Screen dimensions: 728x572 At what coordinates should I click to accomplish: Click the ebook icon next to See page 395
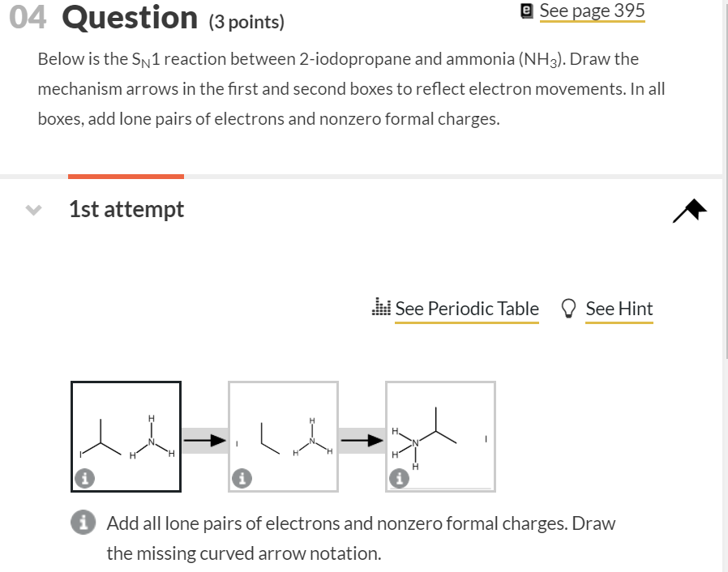(526, 11)
